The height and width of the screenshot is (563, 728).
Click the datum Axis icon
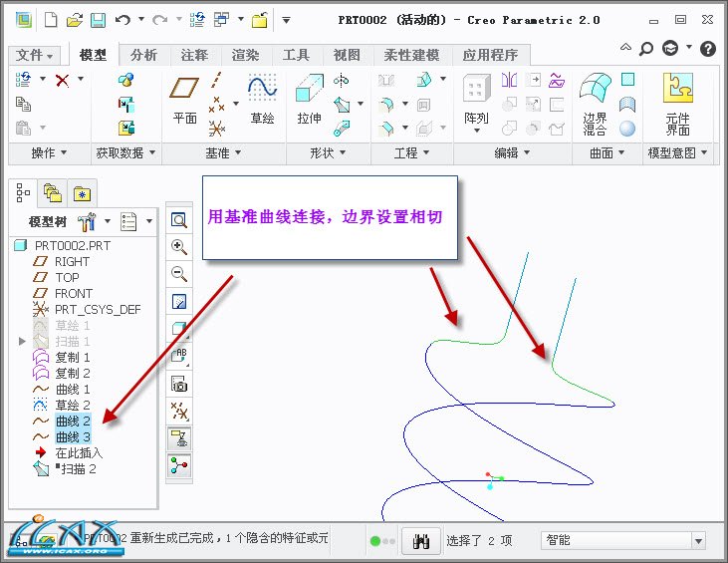pyautogui.click(x=216, y=80)
